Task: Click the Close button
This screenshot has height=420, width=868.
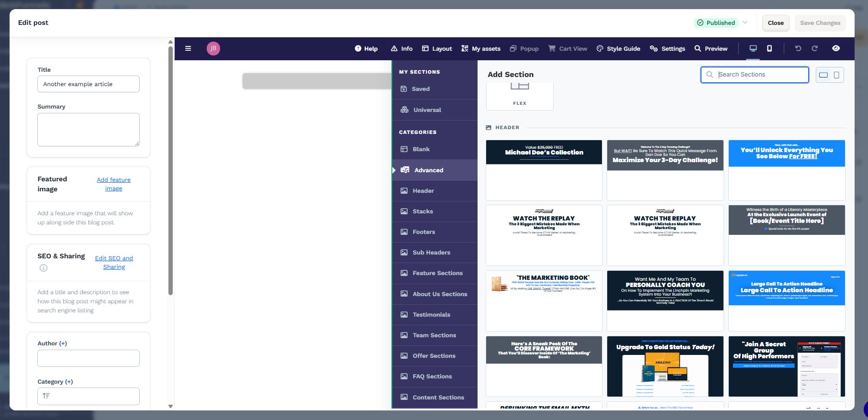Action: click(776, 22)
